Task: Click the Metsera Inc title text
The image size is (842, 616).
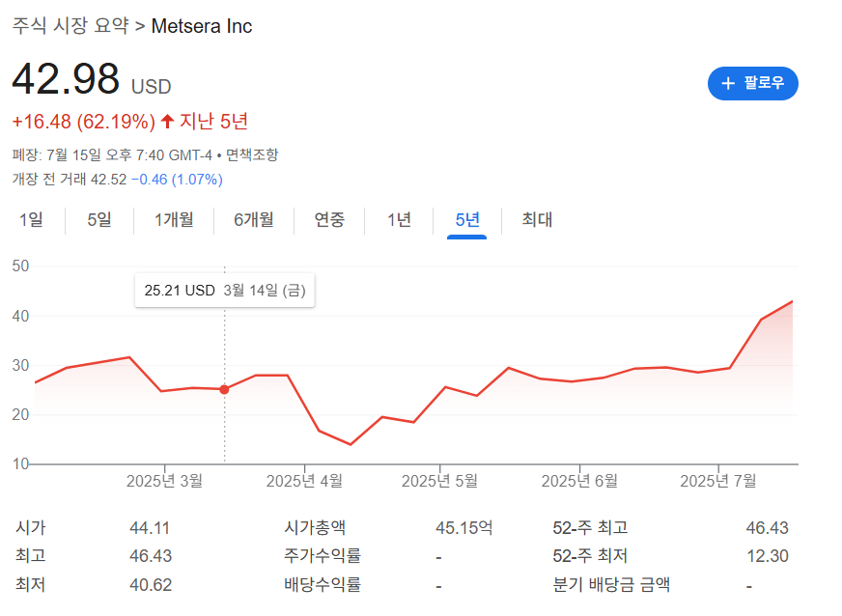Action: point(202,26)
